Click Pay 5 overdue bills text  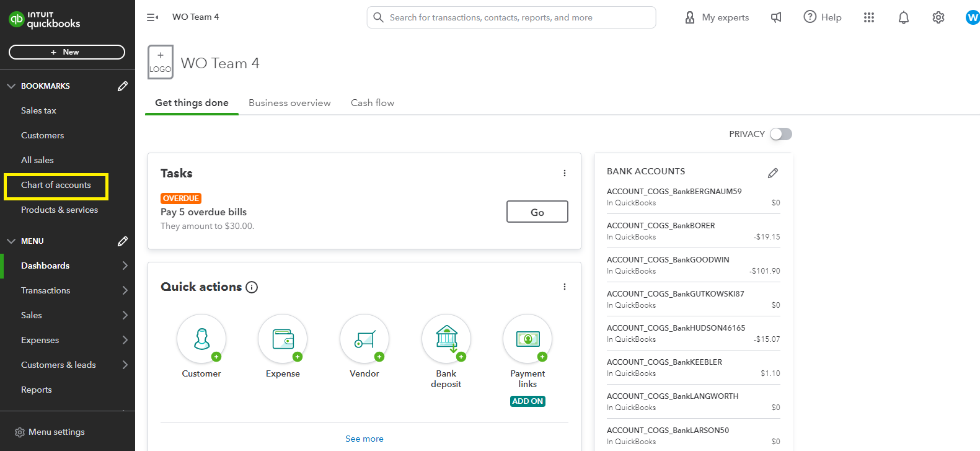pos(203,212)
